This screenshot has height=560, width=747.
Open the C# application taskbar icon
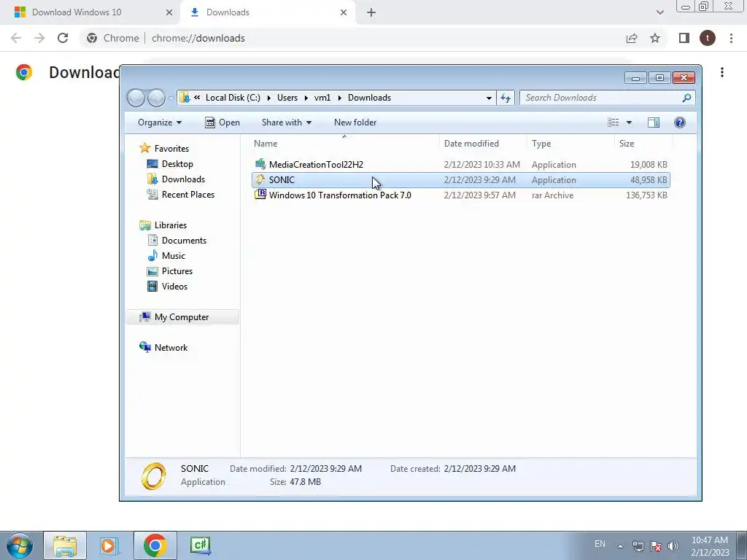tap(200, 545)
